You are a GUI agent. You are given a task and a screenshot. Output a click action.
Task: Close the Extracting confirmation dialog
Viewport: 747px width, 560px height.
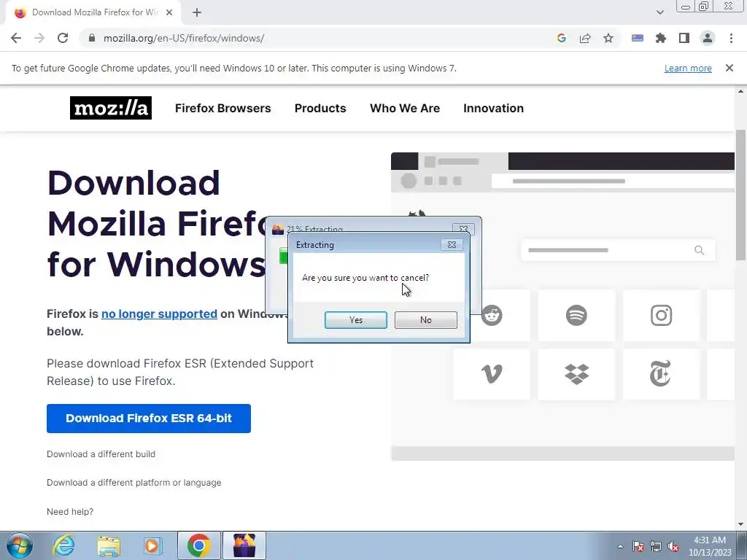tap(451, 245)
